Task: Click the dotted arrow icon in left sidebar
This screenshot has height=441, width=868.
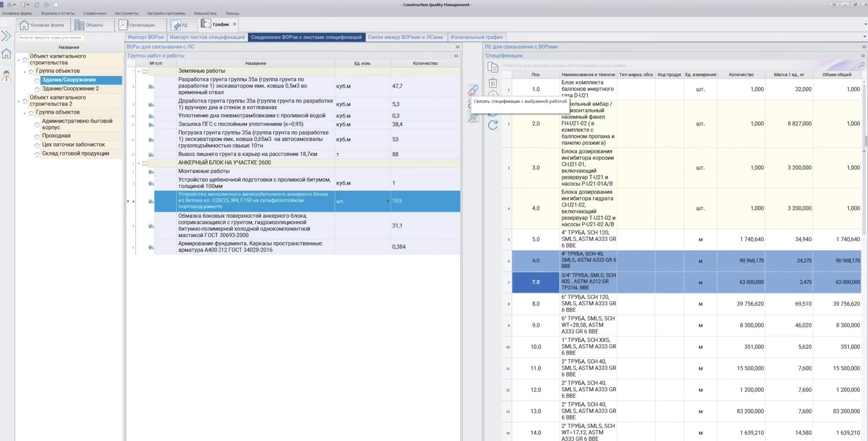Action: tap(6, 36)
